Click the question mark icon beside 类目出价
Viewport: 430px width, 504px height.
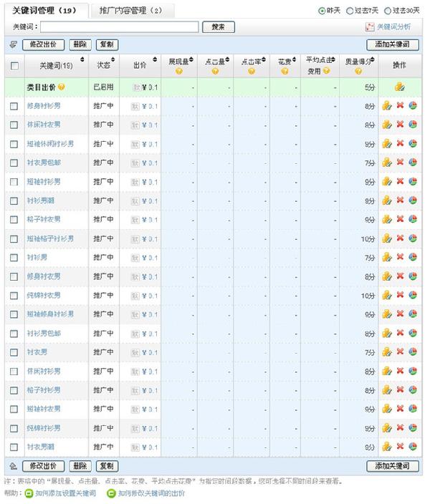click(62, 87)
